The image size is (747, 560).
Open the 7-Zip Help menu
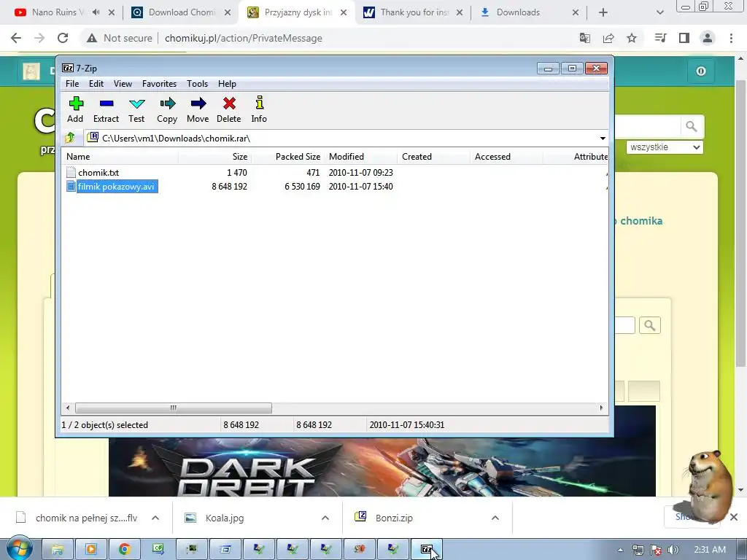(x=228, y=84)
